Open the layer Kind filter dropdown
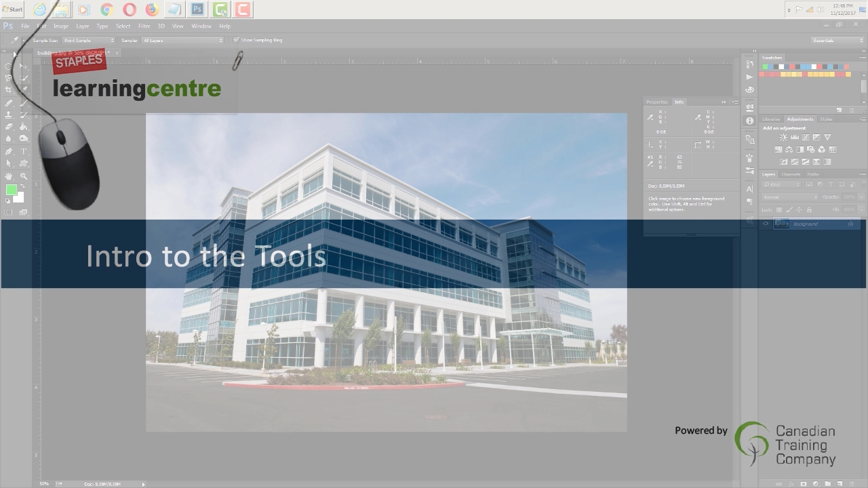The height and width of the screenshot is (488, 868). pos(781,184)
